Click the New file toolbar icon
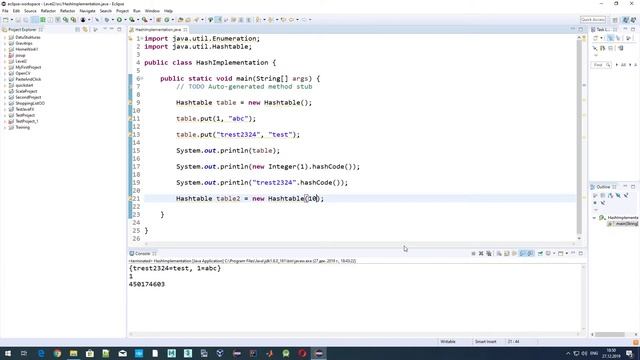The width and height of the screenshot is (640, 360). coord(6,20)
